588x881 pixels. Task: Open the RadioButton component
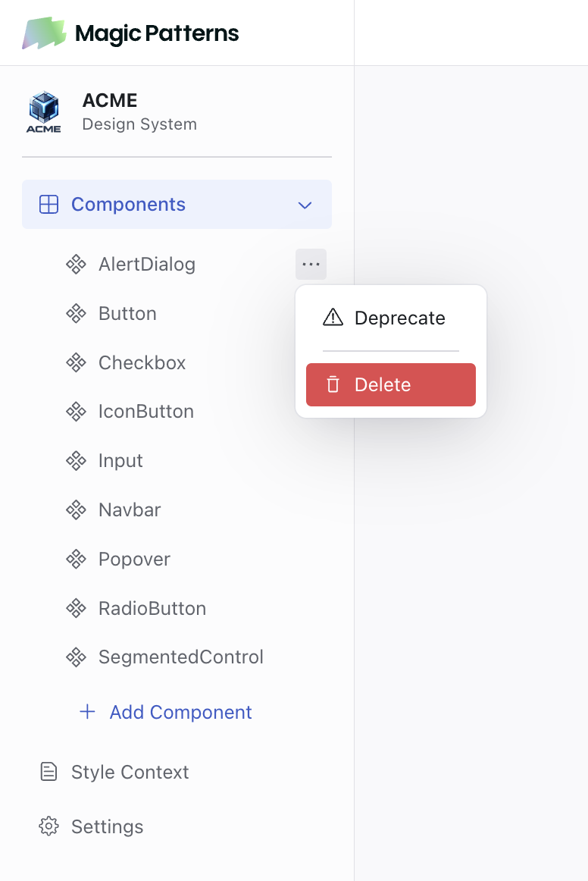pos(152,609)
